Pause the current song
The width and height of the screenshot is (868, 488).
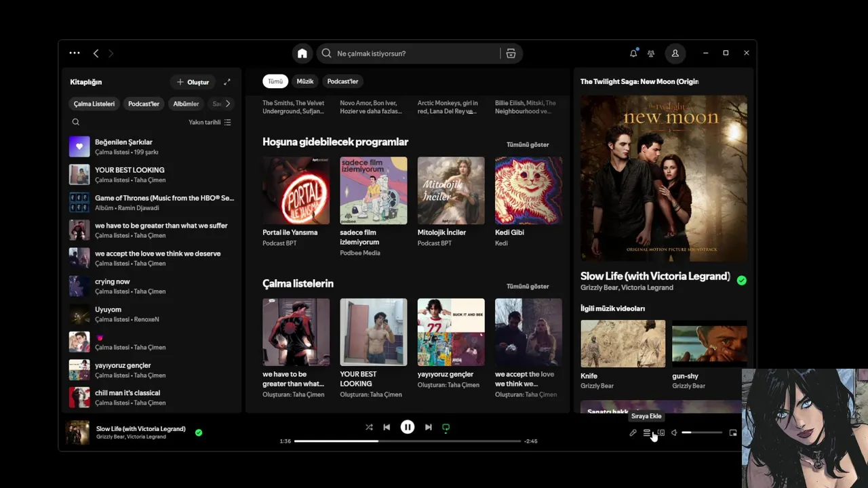pyautogui.click(x=408, y=427)
